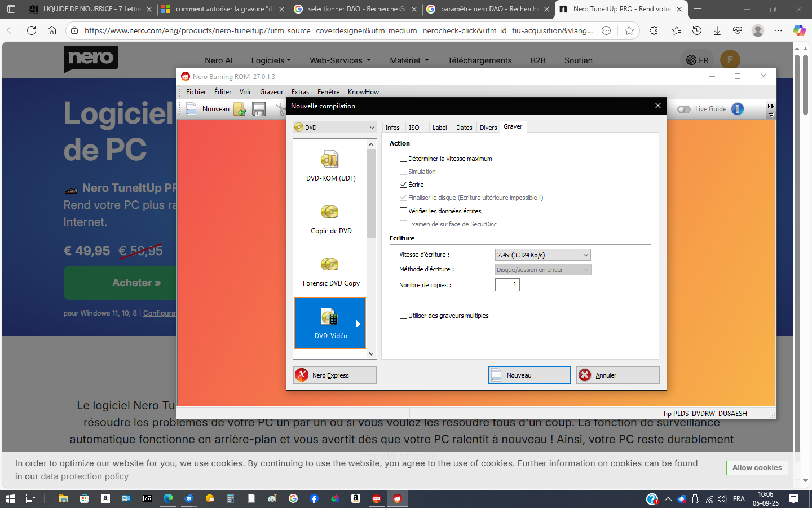Image resolution: width=812 pixels, height=508 pixels.
Task: Click the save floppy disk icon
Action: 259,109
